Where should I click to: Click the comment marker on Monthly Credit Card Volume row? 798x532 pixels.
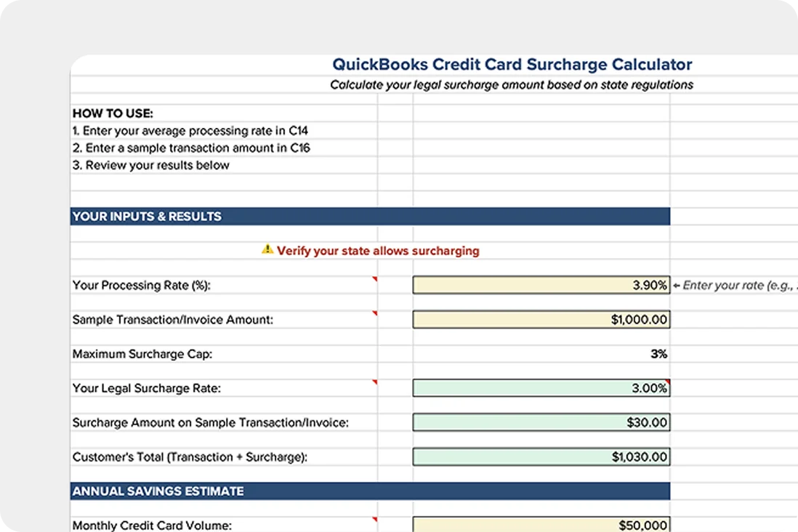[374, 519]
